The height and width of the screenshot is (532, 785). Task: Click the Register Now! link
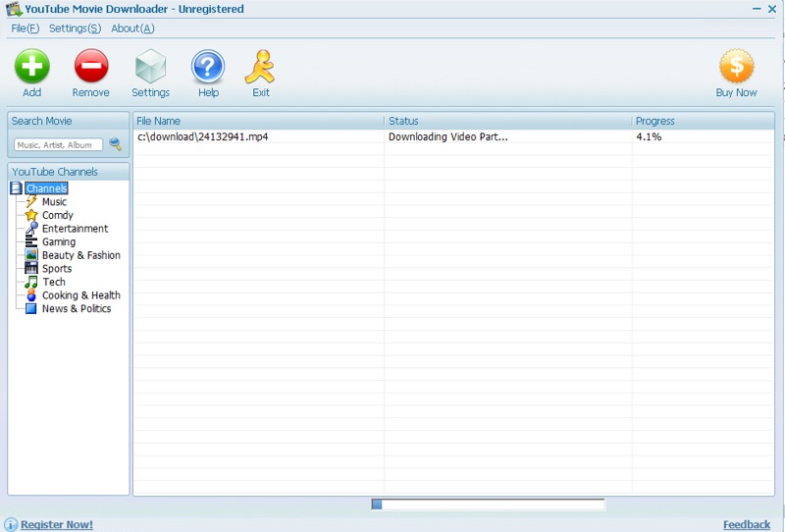57,524
